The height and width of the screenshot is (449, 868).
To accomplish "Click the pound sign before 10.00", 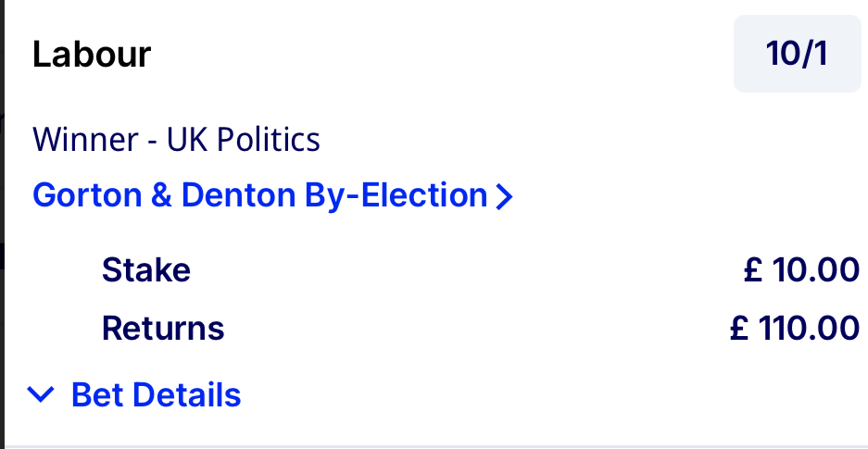I will (752, 270).
